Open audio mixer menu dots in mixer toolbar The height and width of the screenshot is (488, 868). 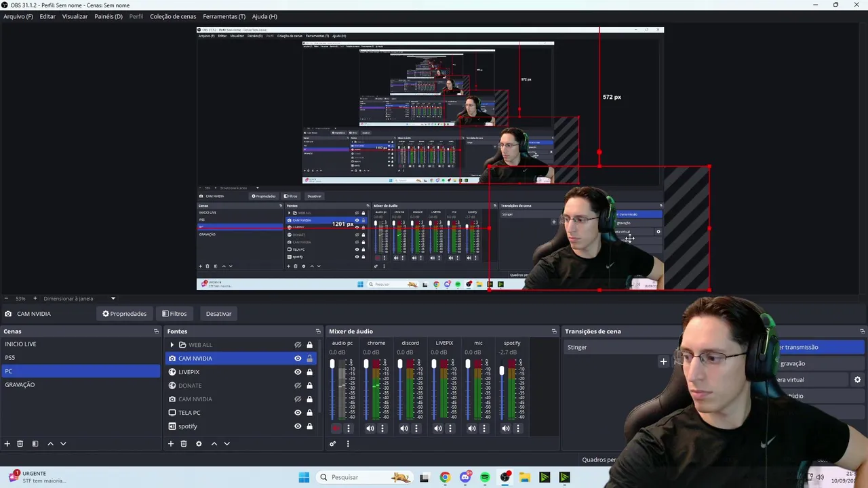tap(348, 444)
